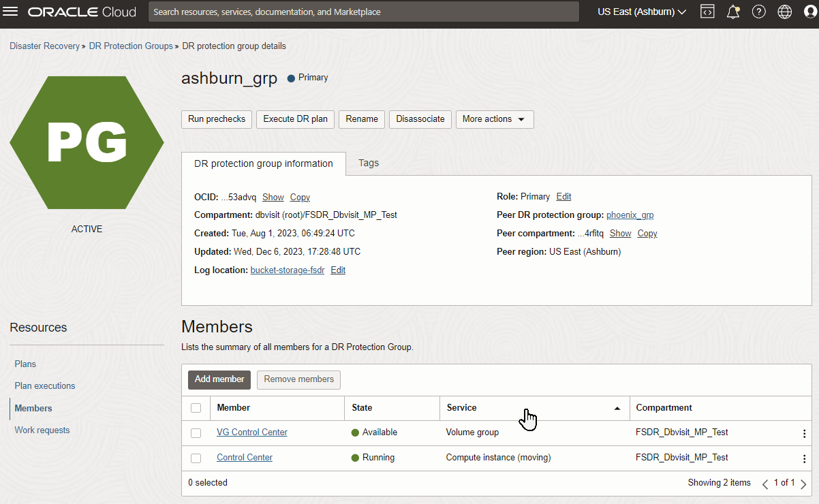Click the 'Compute instance (moving)' cell

click(498, 458)
